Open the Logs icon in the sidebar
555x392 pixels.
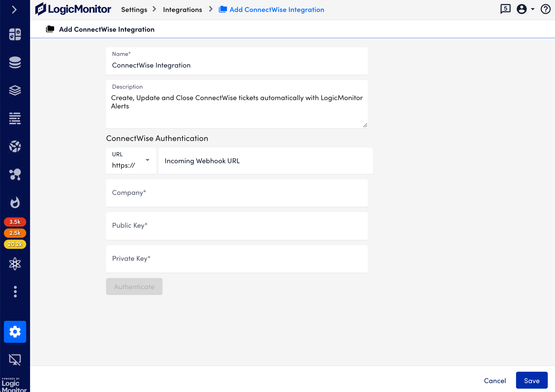pyautogui.click(x=15, y=118)
